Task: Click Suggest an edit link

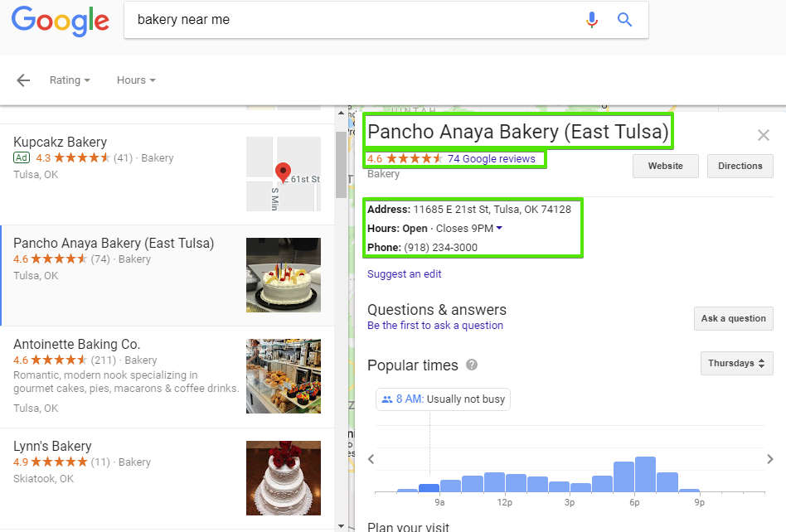Action: point(404,274)
